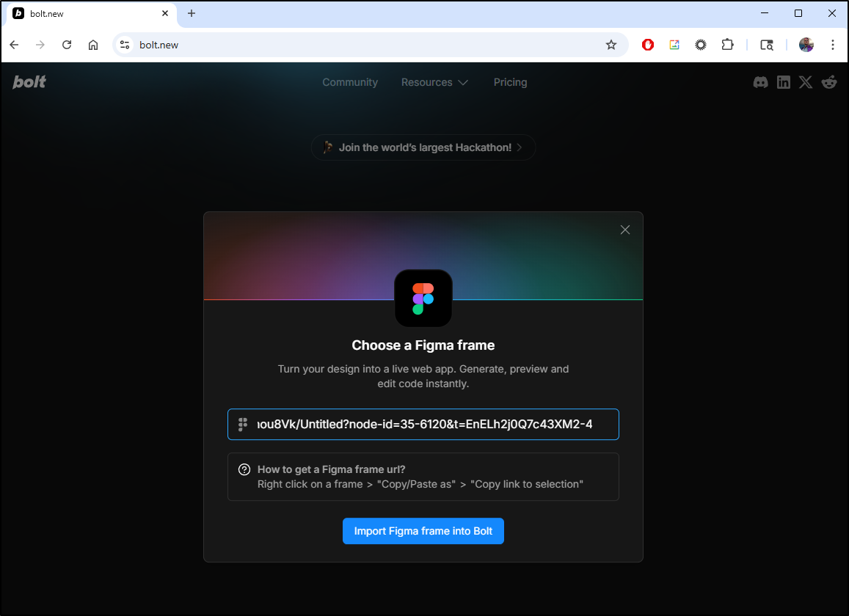Open the LinkedIn icon link
This screenshot has width=849, height=616.
(784, 82)
